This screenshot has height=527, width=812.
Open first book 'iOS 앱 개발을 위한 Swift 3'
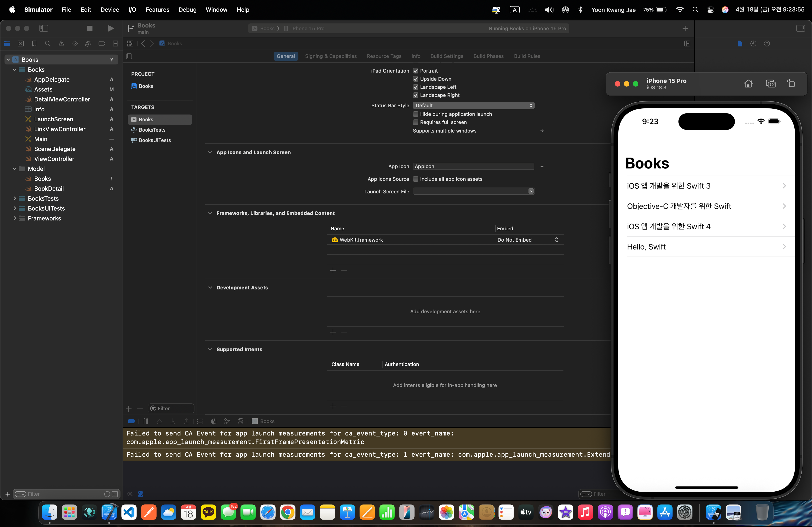[707, 186]
